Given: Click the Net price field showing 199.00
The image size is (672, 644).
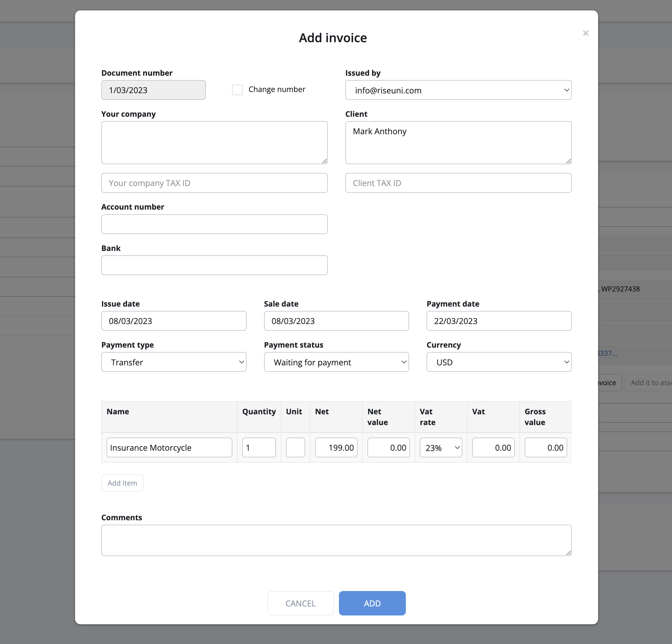Looking at the screenshot, I should 336,447.
